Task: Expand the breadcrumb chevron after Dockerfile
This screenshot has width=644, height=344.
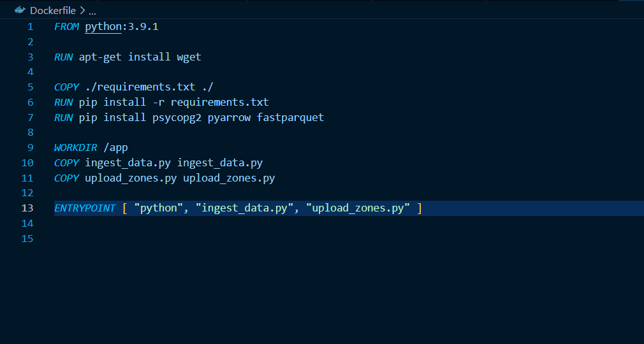Action: (83, 11)
